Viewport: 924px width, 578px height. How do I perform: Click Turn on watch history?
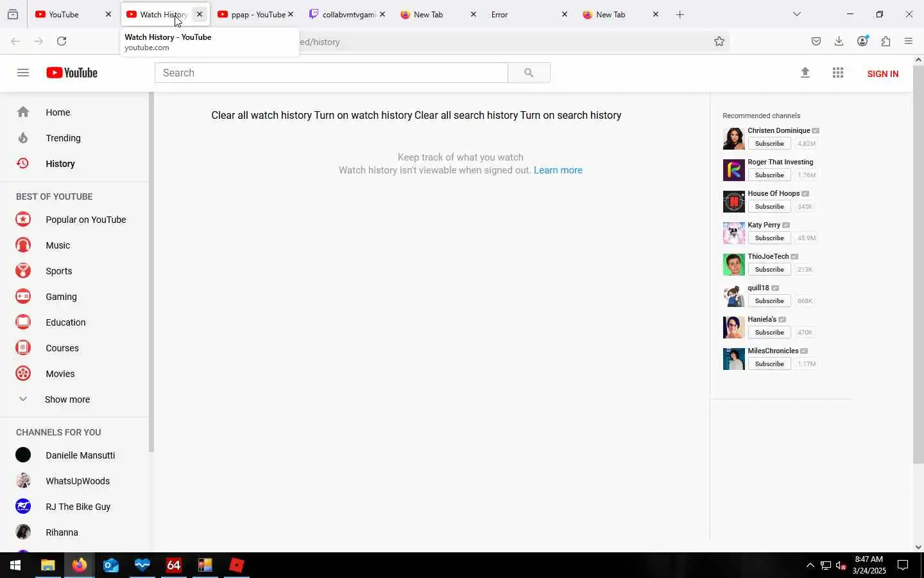click(x=363, y=116)
